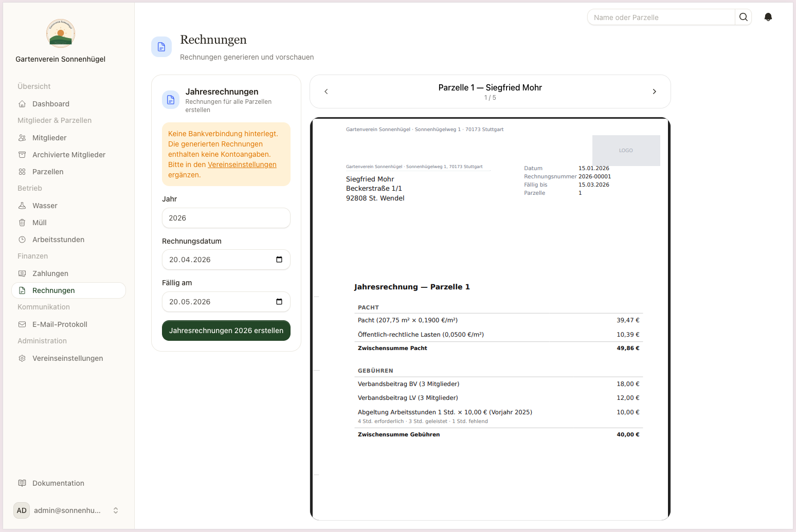
Task: Click the Rechnungen page header icon
Action: pos(161,47)
